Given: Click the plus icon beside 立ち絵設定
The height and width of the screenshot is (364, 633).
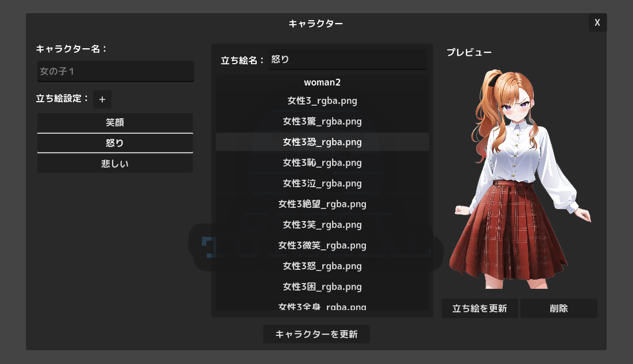Looking at the screenshot, I should coord(102,99).
